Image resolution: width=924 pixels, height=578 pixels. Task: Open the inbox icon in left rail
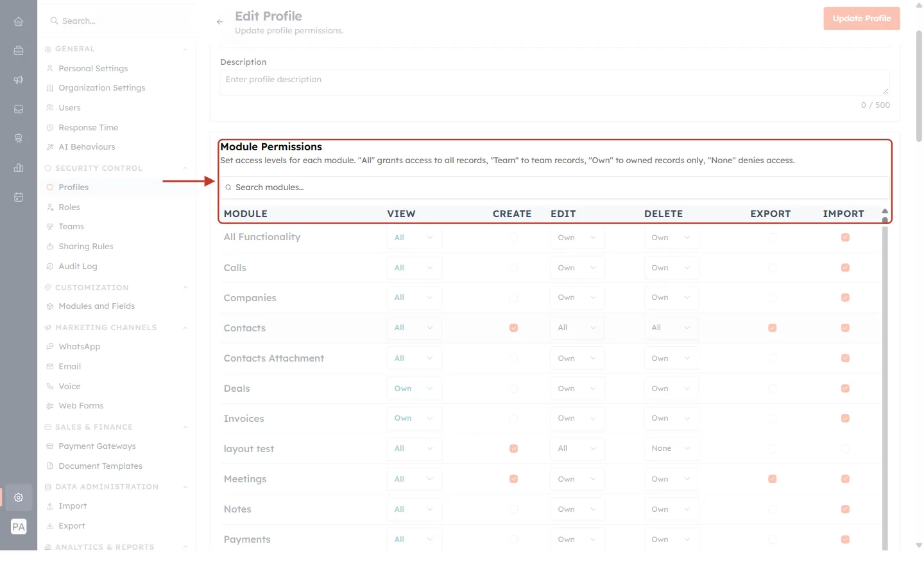[19, 109]
